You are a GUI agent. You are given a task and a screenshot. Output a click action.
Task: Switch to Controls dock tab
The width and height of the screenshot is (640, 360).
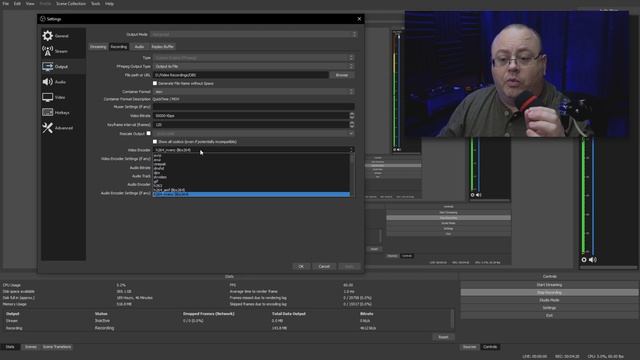click(x=490, y=347)
